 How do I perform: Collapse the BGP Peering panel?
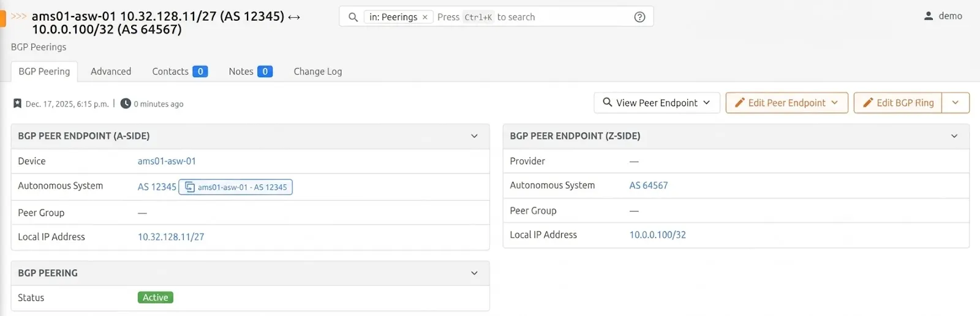click(x=474, y=273)
